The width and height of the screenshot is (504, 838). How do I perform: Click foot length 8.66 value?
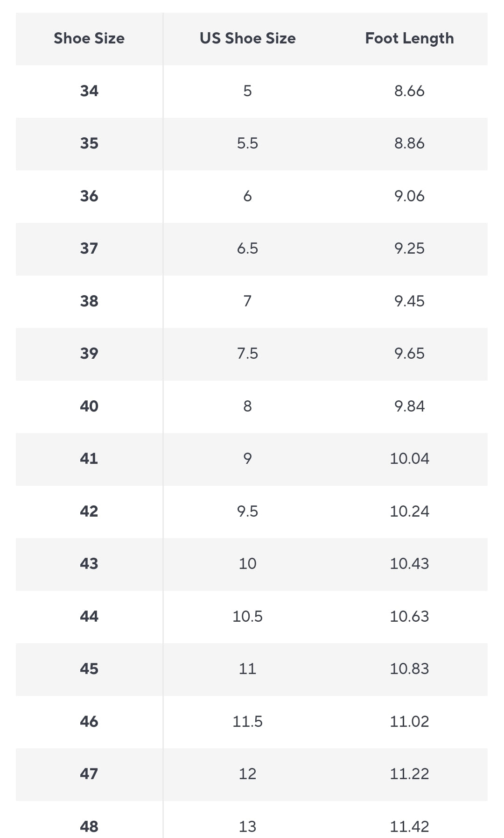(409, 91)
